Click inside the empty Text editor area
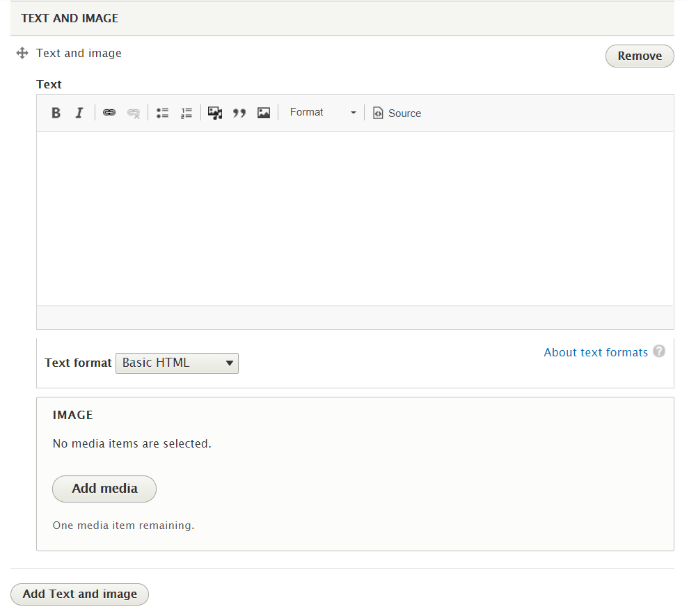Image resolution: width=689 pixels, height=616 pixels. click(x=355, y=218)
